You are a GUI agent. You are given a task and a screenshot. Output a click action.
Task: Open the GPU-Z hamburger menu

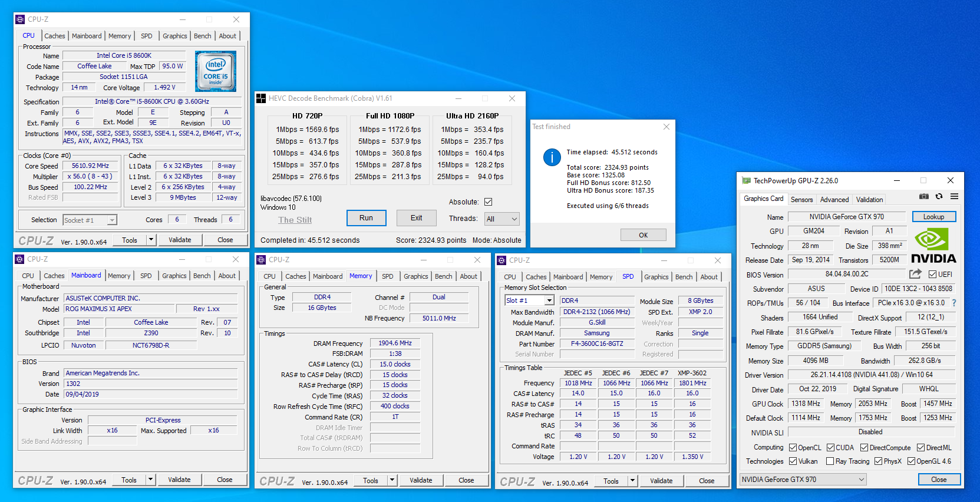(x=954, y=196)
